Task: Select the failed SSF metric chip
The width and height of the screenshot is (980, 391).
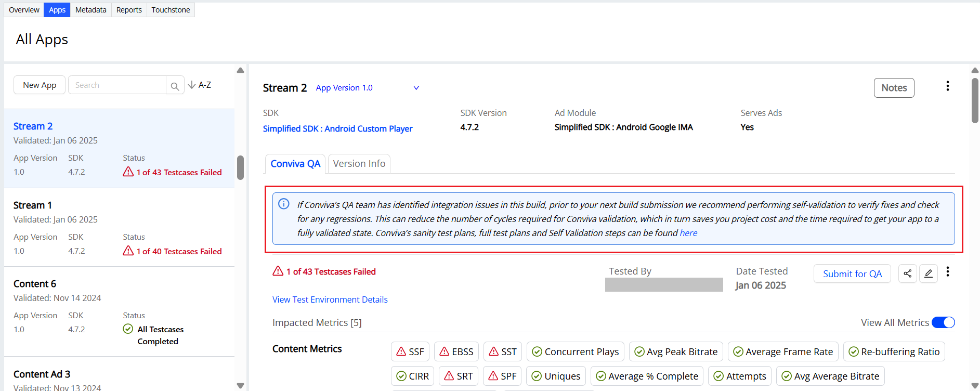Action: point(410,352)
